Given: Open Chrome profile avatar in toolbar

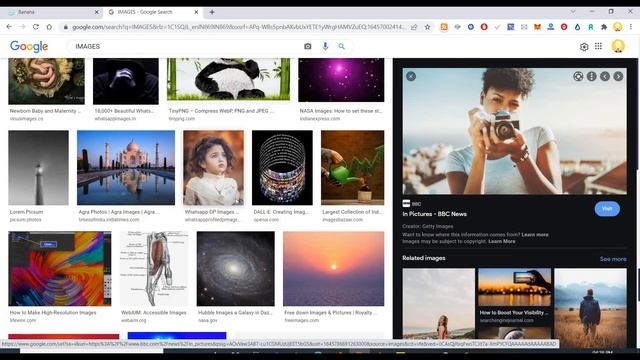Looking at the screenshot, I should 618,27.
